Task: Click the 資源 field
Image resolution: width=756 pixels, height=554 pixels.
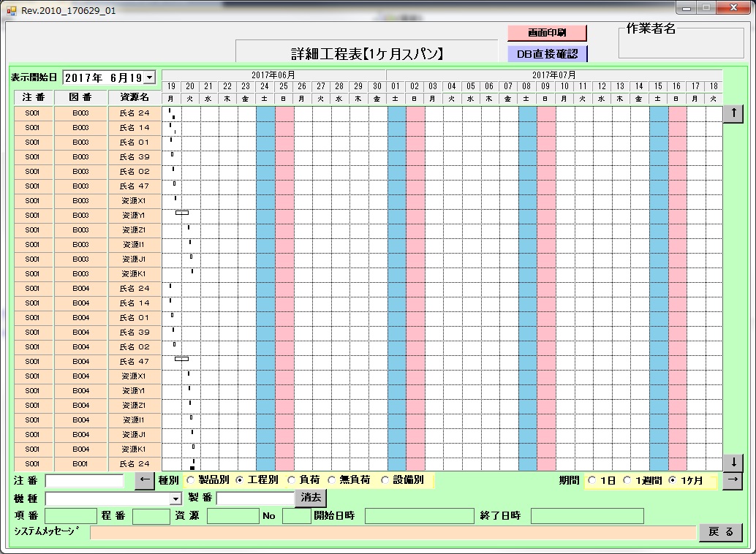Action: point(233,516)
